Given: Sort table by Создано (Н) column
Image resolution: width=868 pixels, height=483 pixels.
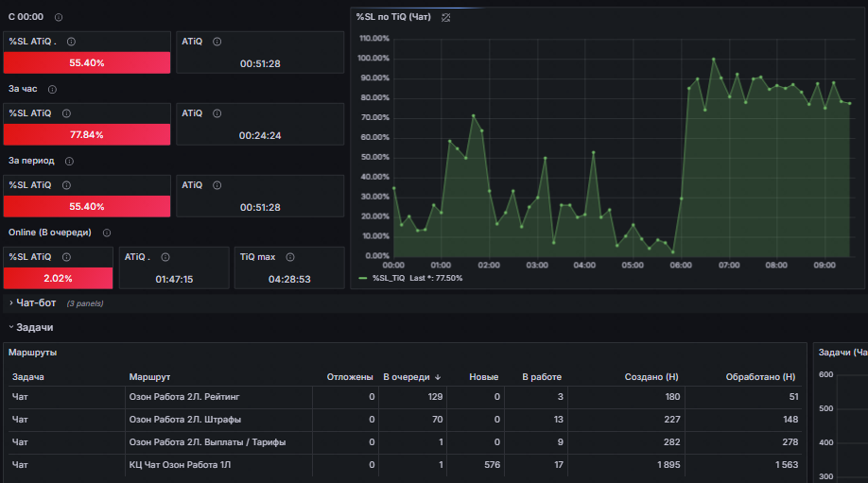Looking at the screenshot, I should (x=651, y=377).
